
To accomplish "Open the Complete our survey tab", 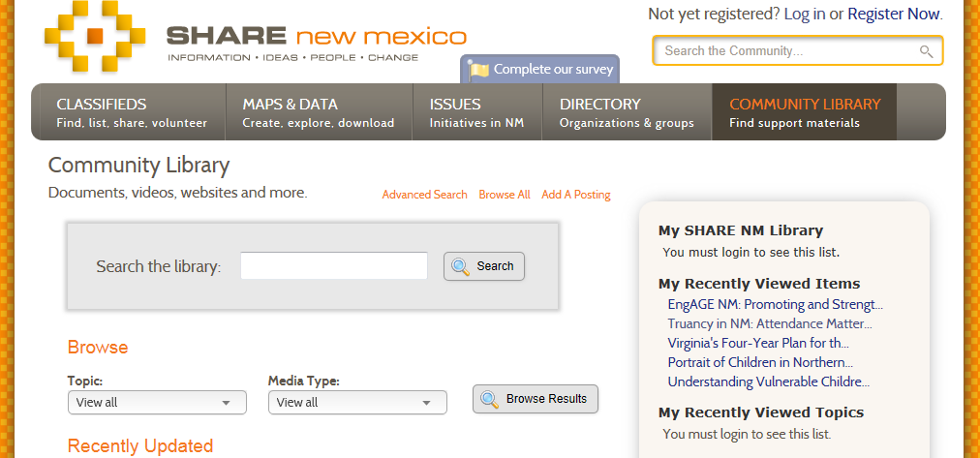I will click(x=540, y=70).
